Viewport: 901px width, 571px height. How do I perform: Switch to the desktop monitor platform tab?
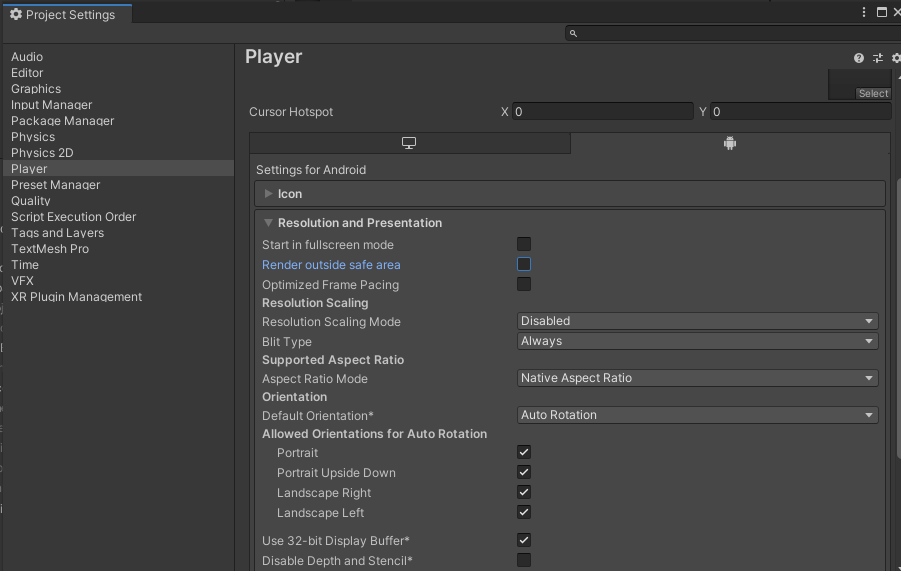point(409,143)
